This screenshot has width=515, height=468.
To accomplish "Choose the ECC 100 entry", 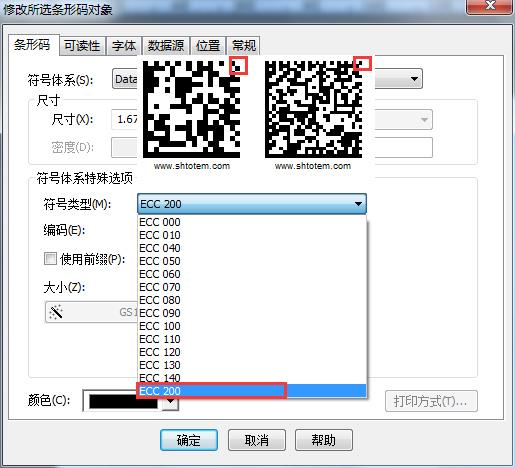I will [252, 326].
